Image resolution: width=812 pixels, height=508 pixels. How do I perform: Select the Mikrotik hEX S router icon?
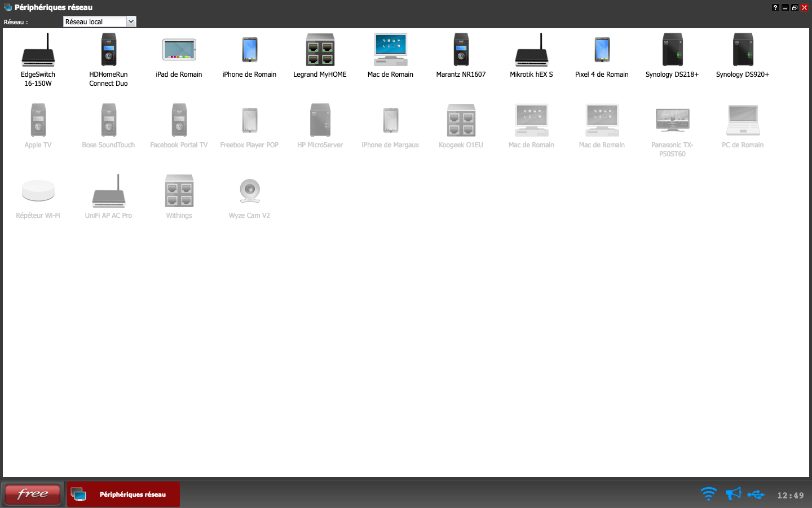coord(531,50)
